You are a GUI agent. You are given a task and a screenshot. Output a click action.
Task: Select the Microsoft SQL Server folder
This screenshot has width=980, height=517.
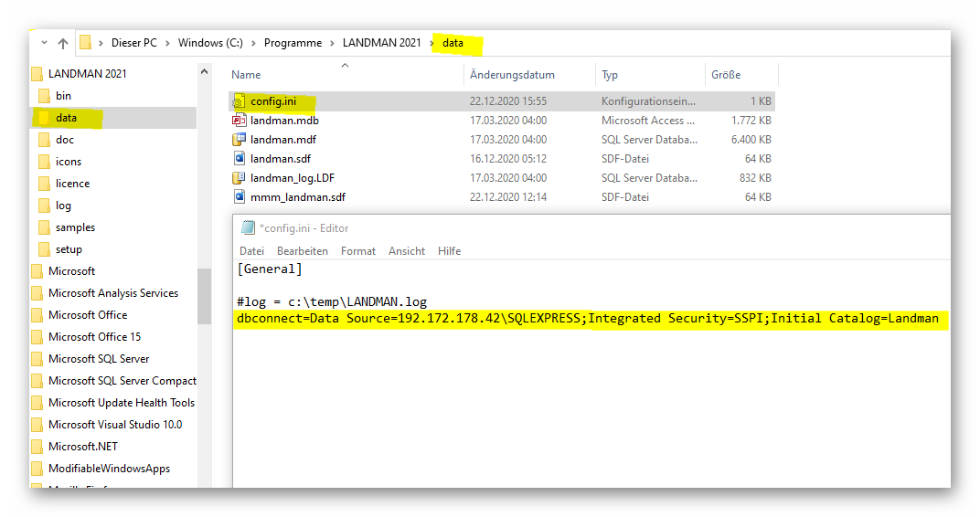click(x=99, y=359)
